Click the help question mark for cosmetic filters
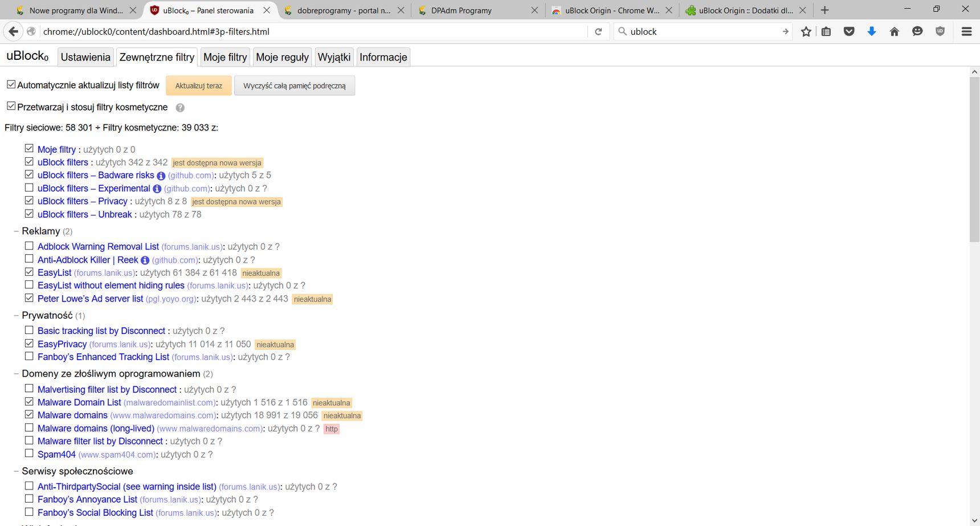Image resolution: width=980 pixels, height=526 pixels. click(x=180, y=108)
